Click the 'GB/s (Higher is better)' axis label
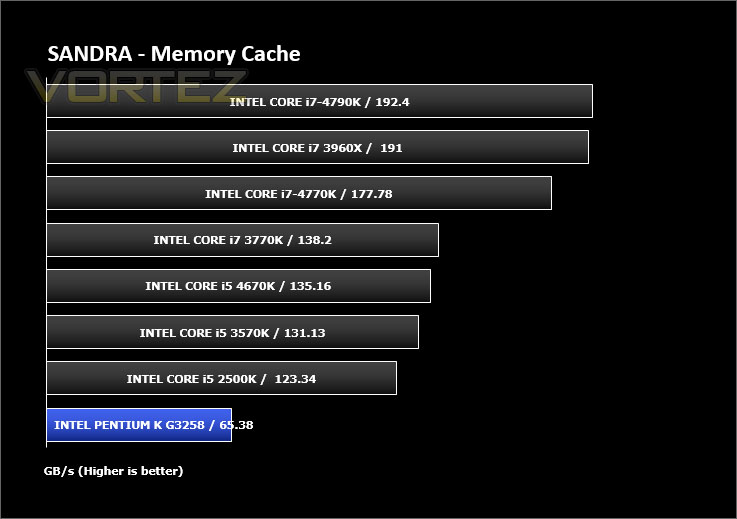The width and height of the screenshot is (737, 519). (113, 471)
